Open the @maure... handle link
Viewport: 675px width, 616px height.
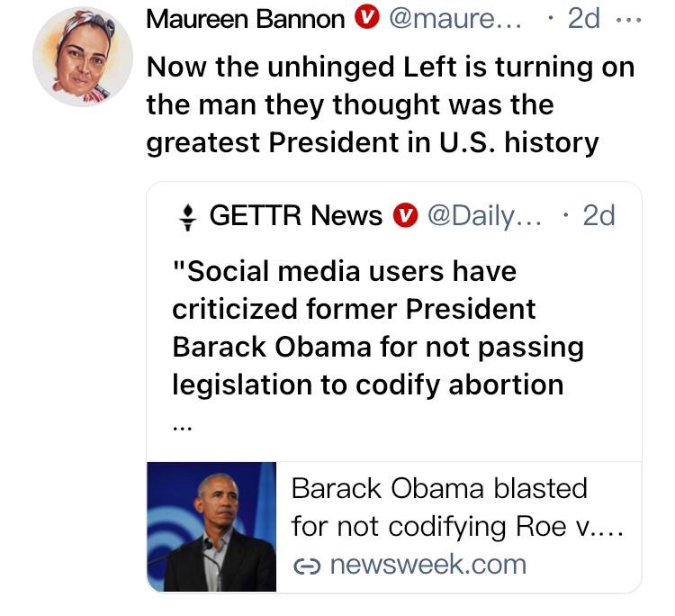click(455, 20)
